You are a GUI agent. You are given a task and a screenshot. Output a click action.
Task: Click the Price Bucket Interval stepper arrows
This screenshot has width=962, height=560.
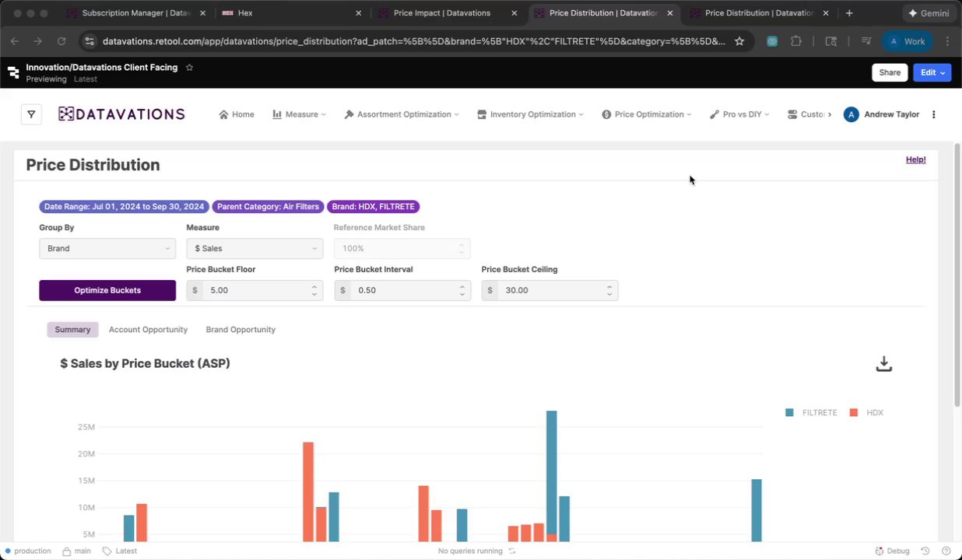click(462, 290)
